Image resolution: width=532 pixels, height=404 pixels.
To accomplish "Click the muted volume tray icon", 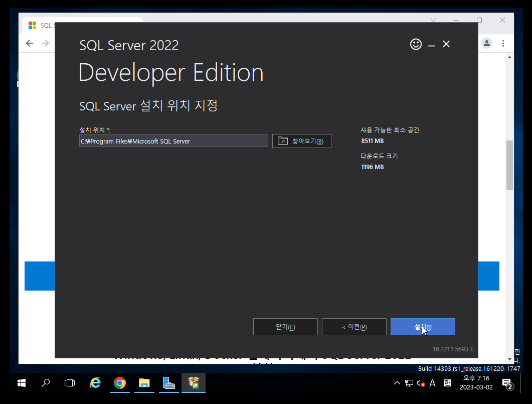I will click(421, 383).
